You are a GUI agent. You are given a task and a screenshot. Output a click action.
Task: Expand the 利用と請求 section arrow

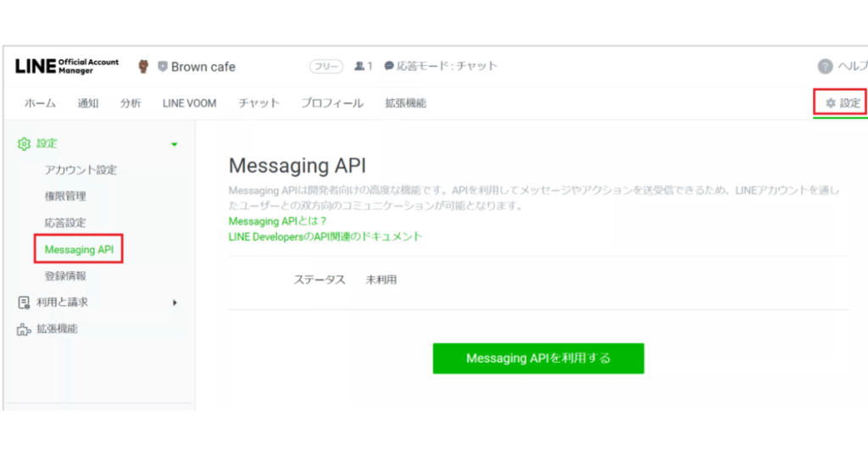click(x=175, y=303)
